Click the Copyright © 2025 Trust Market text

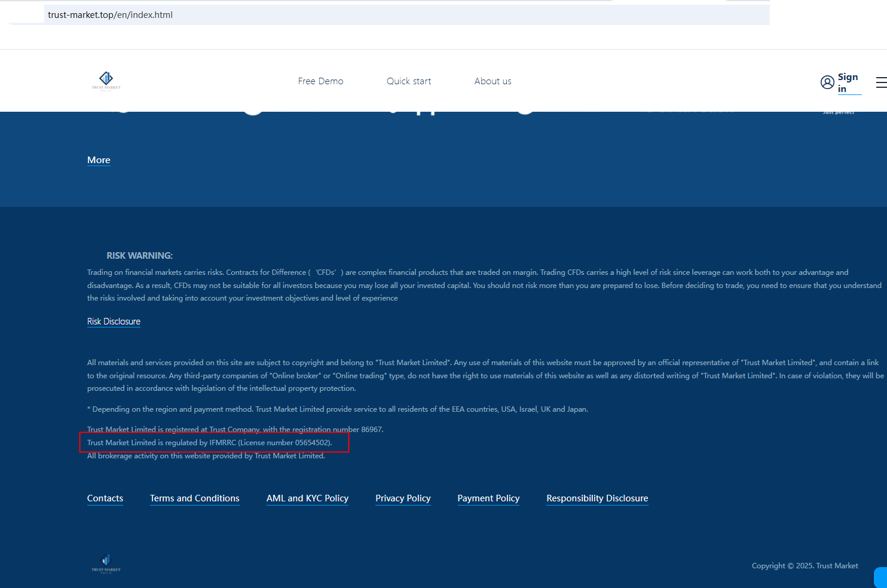point(805,566)
